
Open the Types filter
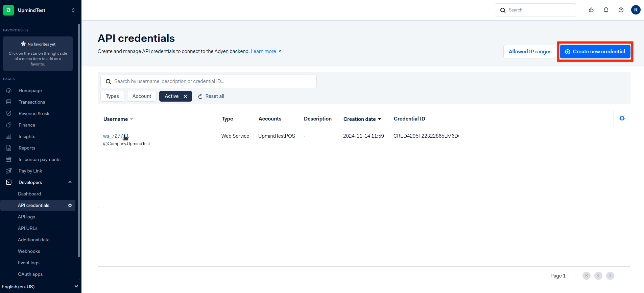coord(112,96)
